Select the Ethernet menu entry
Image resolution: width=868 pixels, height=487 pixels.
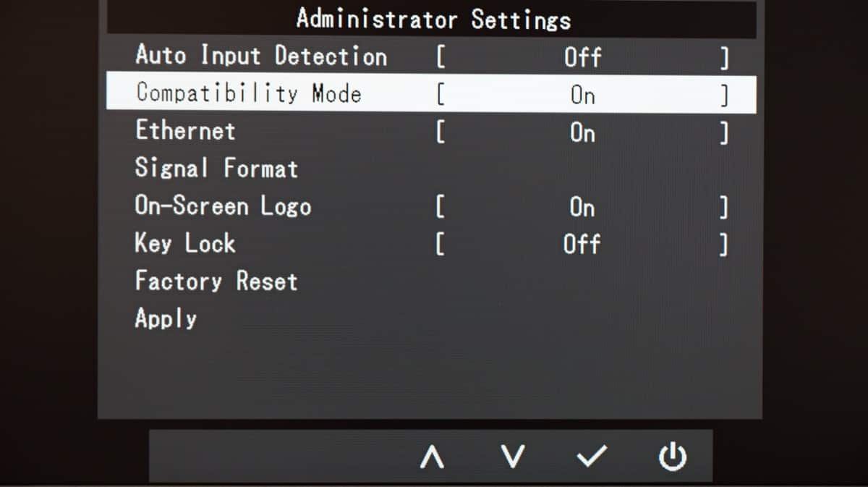[x=184, y=131]
